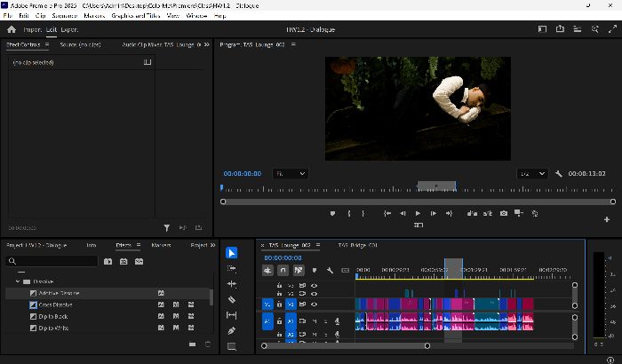Toggle full screen video icon

tap(612, 29)
